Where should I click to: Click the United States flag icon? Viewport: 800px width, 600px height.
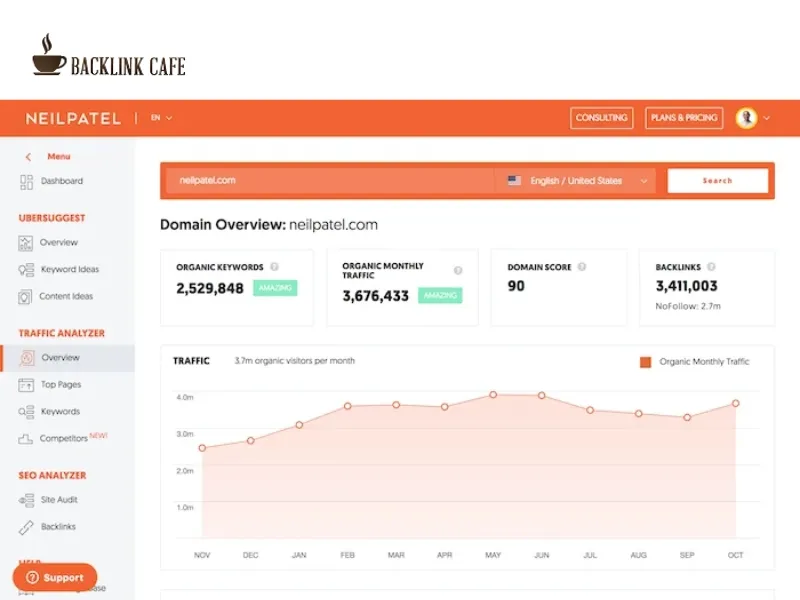coord(514,181)
